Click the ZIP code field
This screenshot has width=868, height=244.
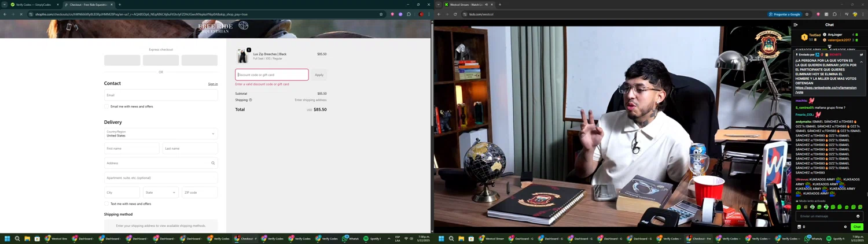click(x=200, y=193)
